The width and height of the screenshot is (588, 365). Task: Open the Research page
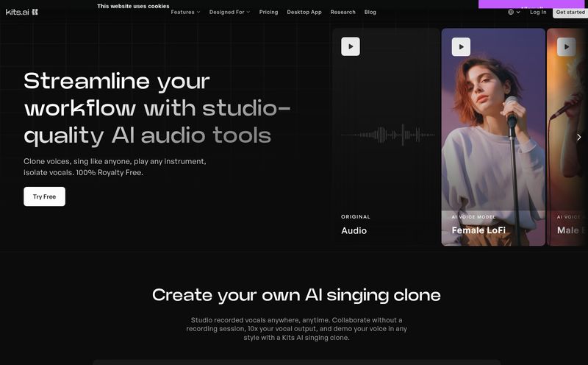point(343,12)
